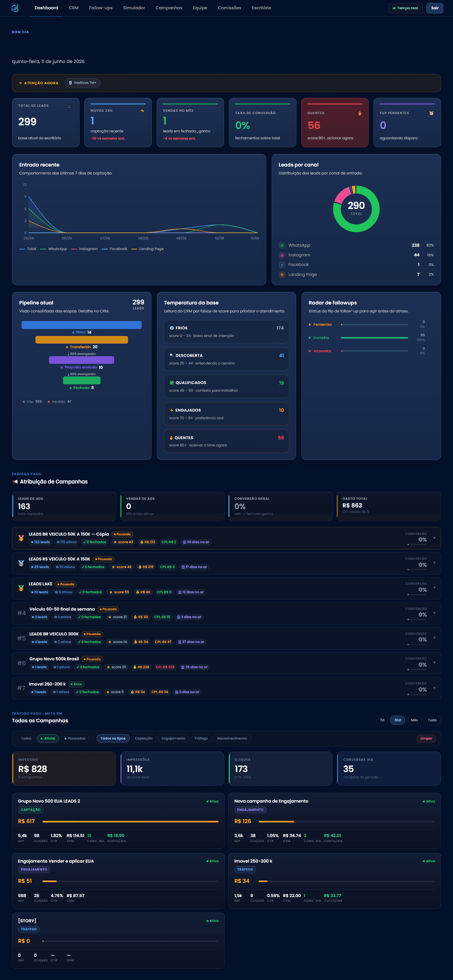Select the Mês period button
This screenshot has height=980, width=453.
pos(414,720)
